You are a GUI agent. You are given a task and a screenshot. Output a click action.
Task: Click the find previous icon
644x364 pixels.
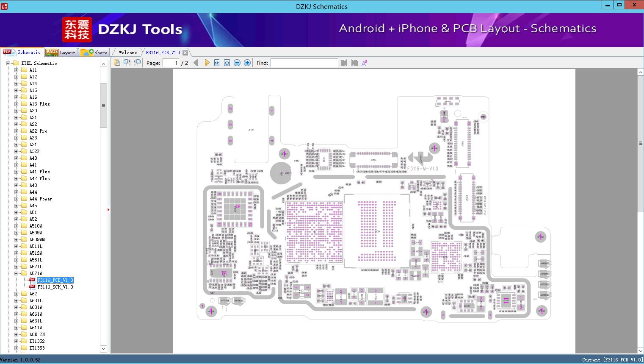click(344, 63)
